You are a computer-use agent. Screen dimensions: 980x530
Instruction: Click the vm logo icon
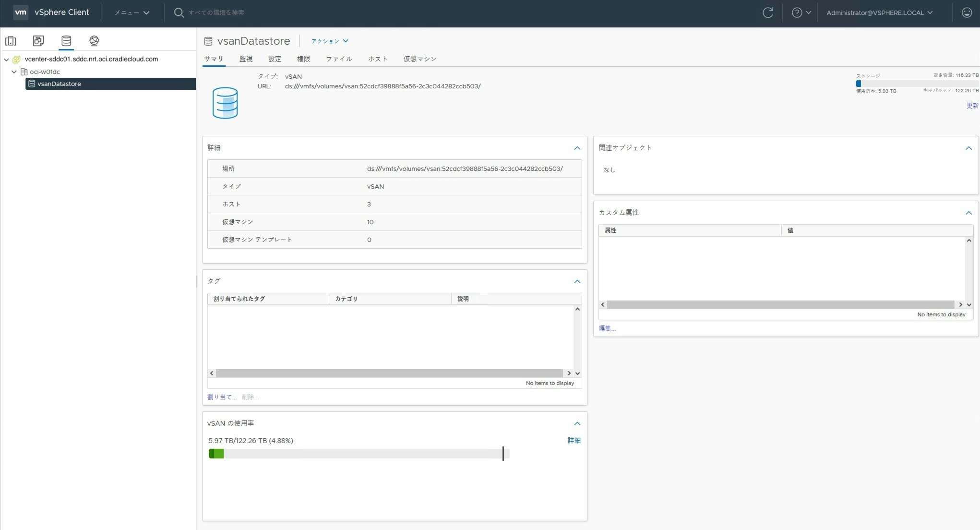pos(21,12)
